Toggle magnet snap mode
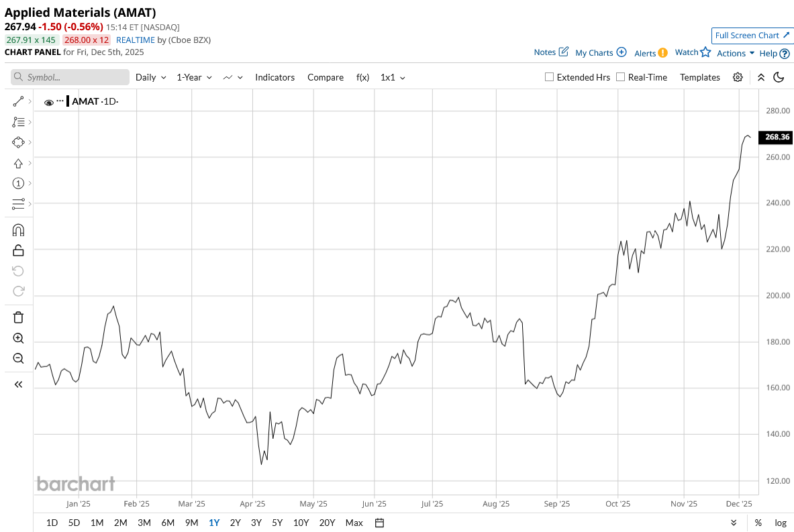Screen dimensions: 794x532 18,230
